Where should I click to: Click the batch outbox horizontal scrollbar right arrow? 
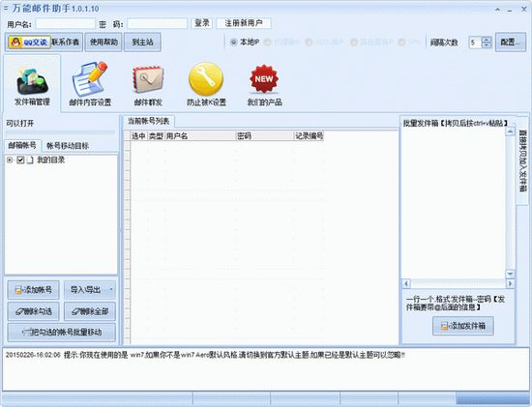(x=510, y=283)
